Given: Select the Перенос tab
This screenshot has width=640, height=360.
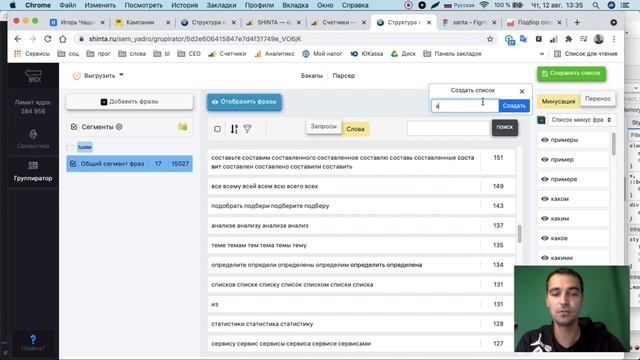Looking at the screenshot, I should [x=598, y=99].
